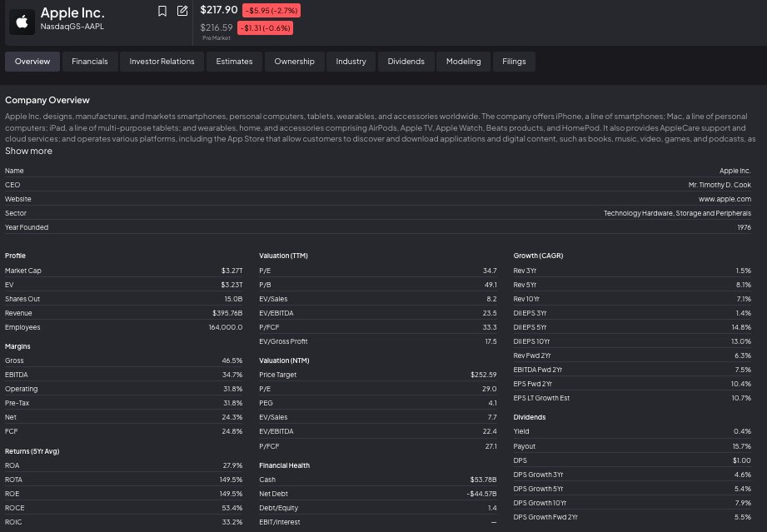Screen dimensions: 767x532
Task: Switch to the Industry tab
Action: click(351, 62)
